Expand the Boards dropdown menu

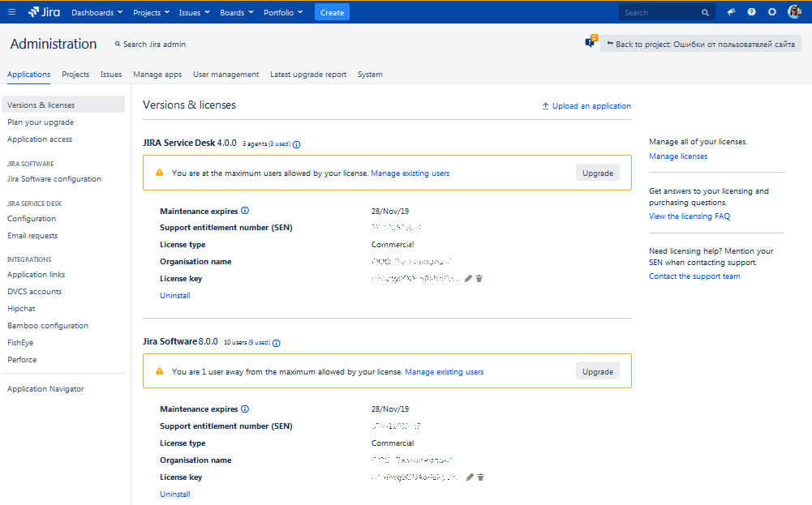coord(237,12)
